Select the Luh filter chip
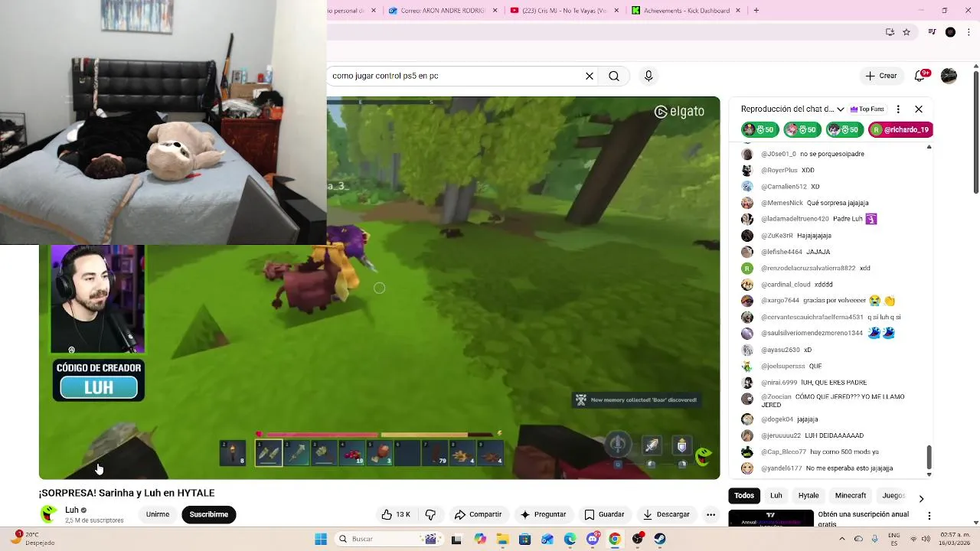The image size is (980, 551). click(x=776, y=495)
